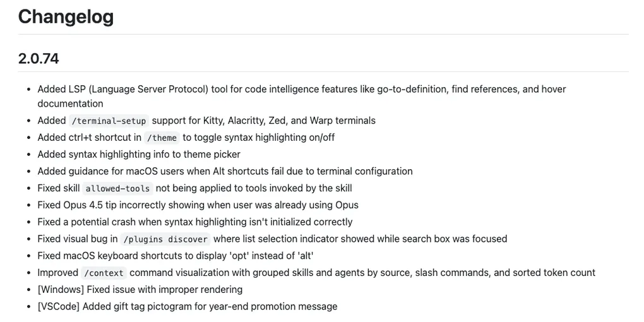Click the Changelog page heading
The height and width of the screenshot is (322, 644).
click(x=66, y=16)
